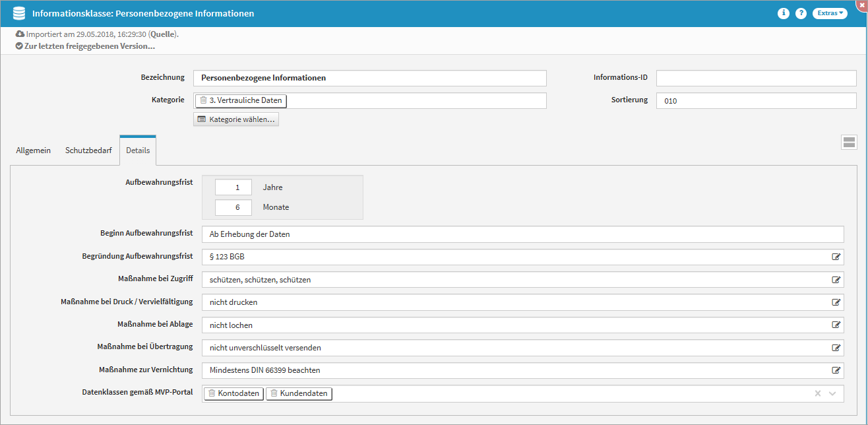The image size is (868, 425).
Task: Clear all selected Datenklassen with X
Action: (817, 393)
